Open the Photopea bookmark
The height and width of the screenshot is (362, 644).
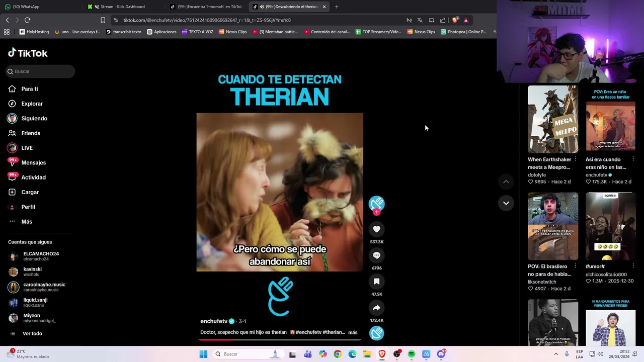pyautogui.click(x=463, y=32)
